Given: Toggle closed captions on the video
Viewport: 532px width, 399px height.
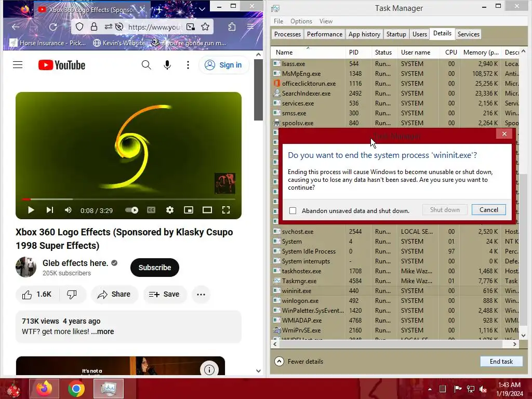Looking at the screenshot, I should [x=151, y=210].
